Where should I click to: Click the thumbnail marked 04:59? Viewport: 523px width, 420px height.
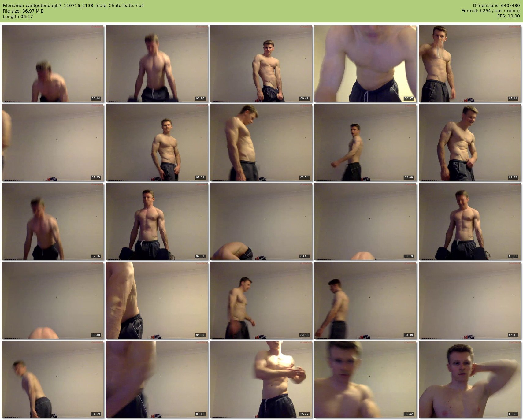click(53, 379)
